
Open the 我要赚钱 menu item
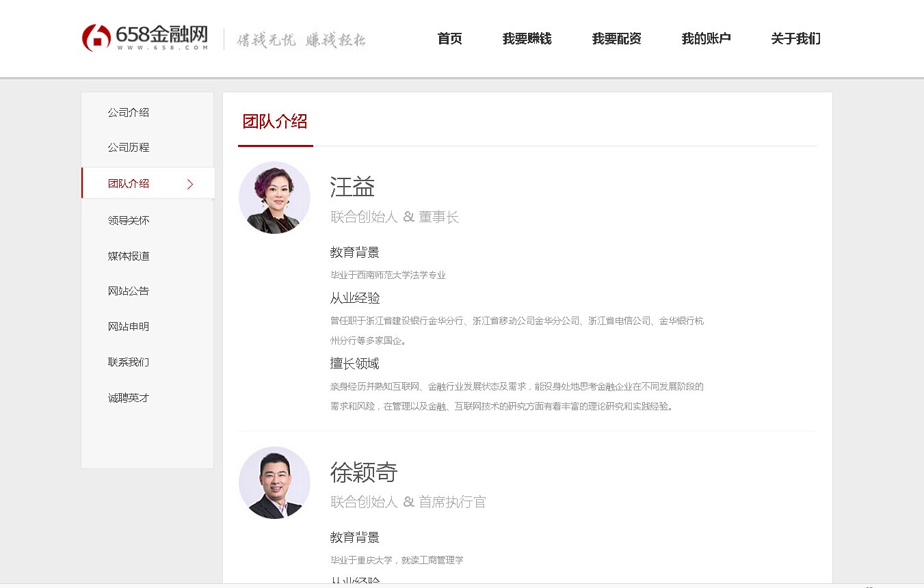[527, 39]
